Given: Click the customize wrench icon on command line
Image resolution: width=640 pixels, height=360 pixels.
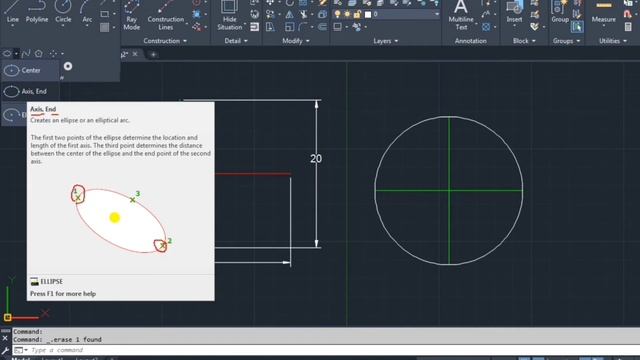Looking at the screenshot, I should pos(5,350).
